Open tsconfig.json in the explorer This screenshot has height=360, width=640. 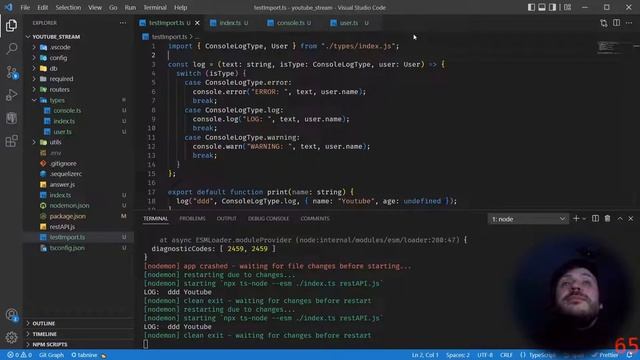pos(67,248)
